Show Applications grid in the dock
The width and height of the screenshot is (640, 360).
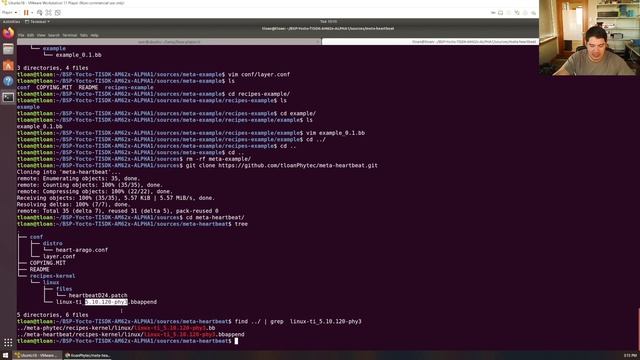8,342
